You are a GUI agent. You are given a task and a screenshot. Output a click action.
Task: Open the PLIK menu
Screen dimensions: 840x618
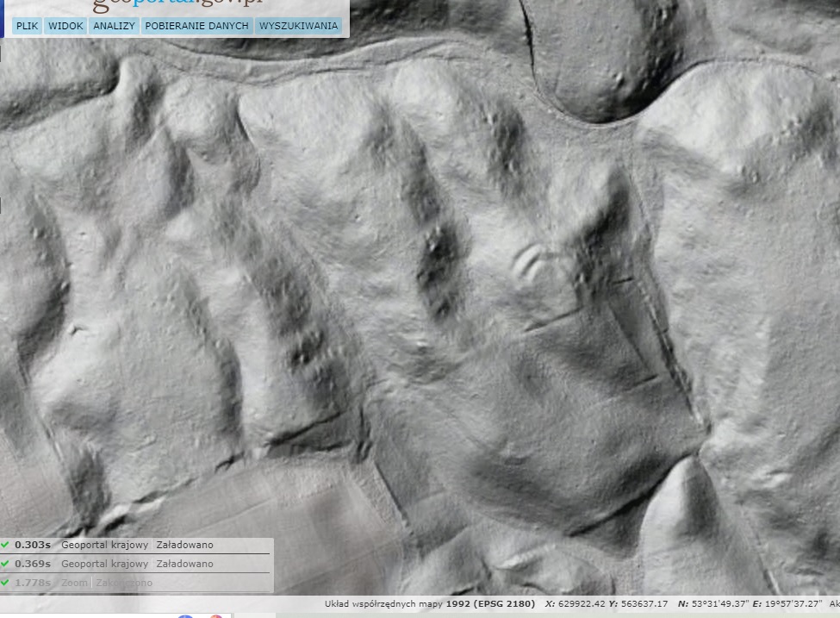click(x=27, y=26)
